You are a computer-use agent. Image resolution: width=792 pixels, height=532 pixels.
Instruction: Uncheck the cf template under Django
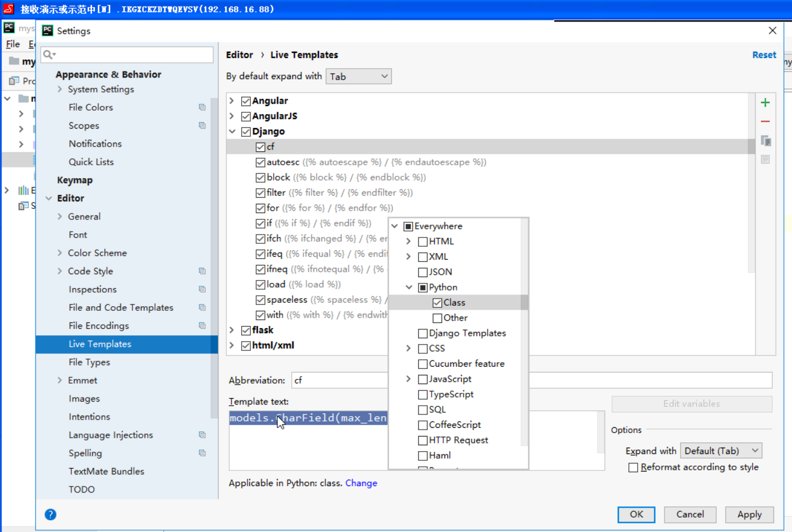260,147
